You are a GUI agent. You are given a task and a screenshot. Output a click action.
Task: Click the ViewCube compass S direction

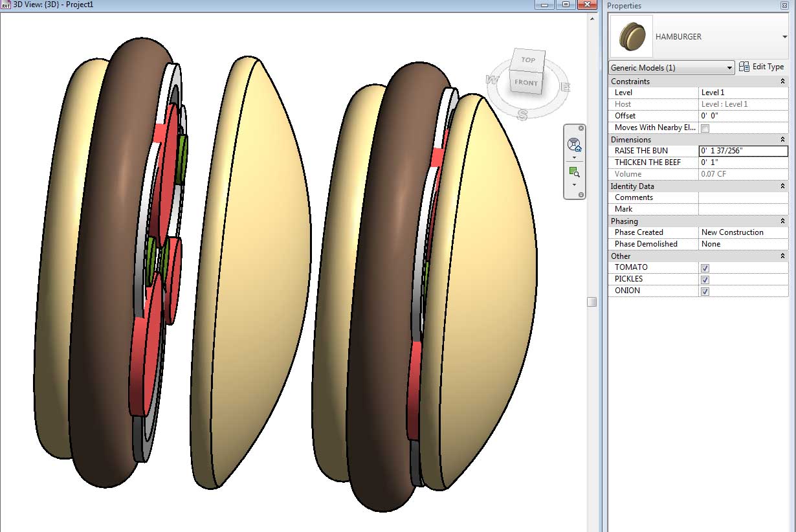pyautogui.click(x=523, y=114)
